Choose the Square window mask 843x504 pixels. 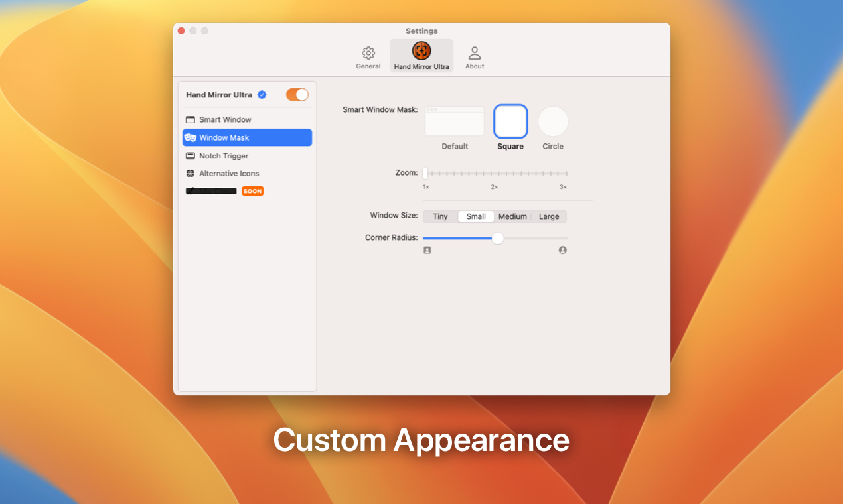[x=510, y=121]
